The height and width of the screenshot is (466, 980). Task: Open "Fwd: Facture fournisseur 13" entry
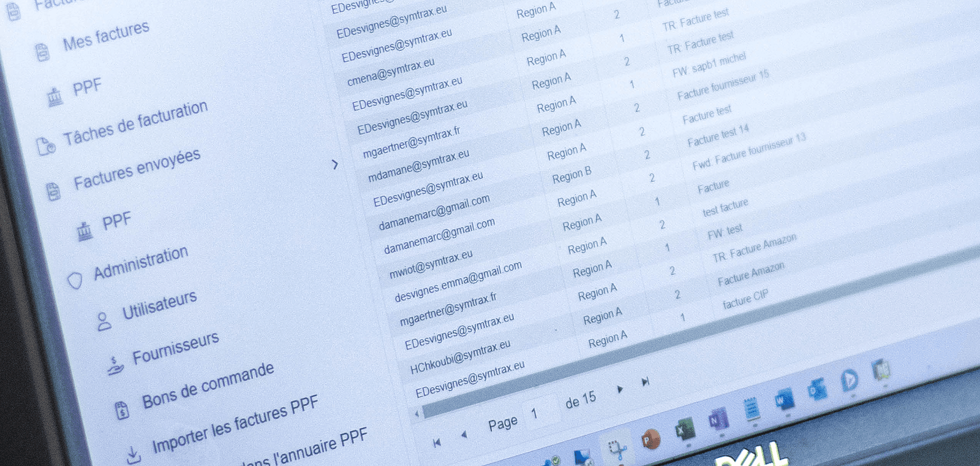point(749,151)
